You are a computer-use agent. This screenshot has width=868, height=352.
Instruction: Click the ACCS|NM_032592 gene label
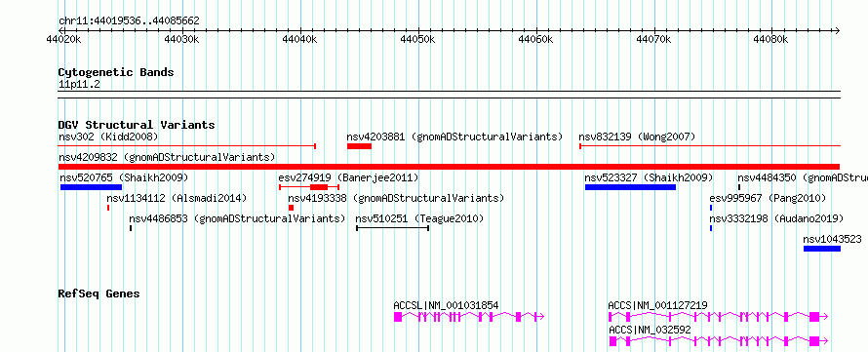(x=650, y=330)
